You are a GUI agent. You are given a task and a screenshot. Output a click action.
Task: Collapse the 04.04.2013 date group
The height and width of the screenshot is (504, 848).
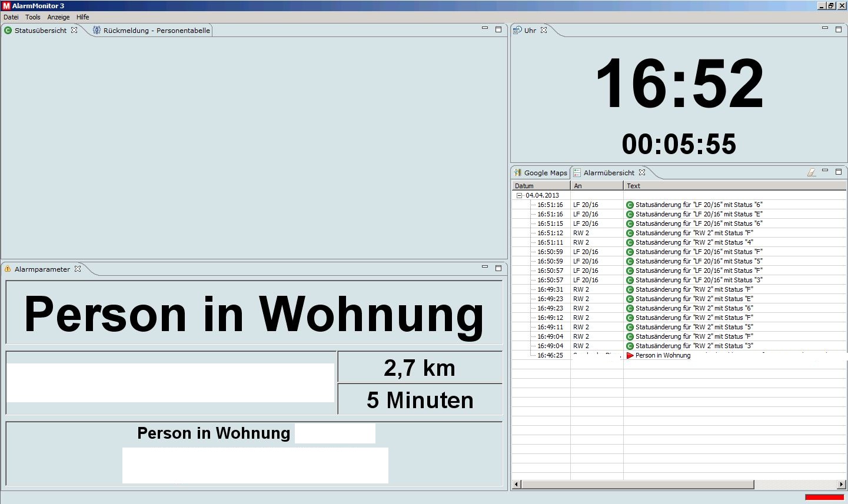point(520,195)
